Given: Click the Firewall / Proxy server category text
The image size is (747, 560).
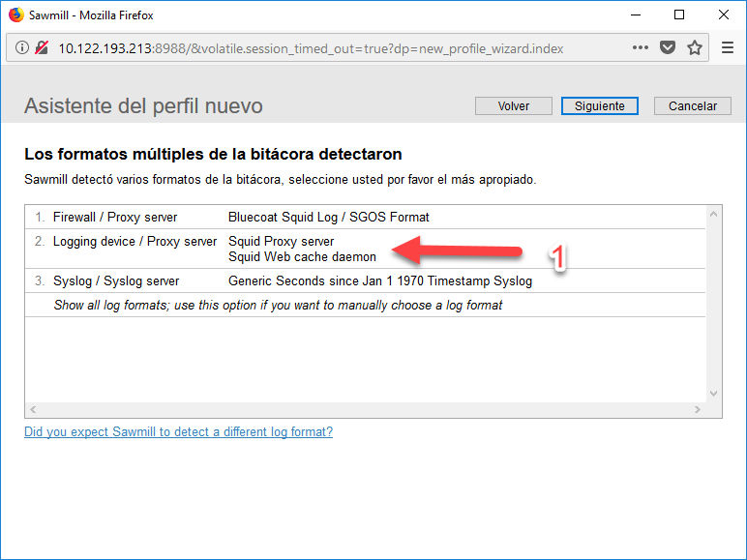Looking at the screenshot, I should (x=115, y=218).
